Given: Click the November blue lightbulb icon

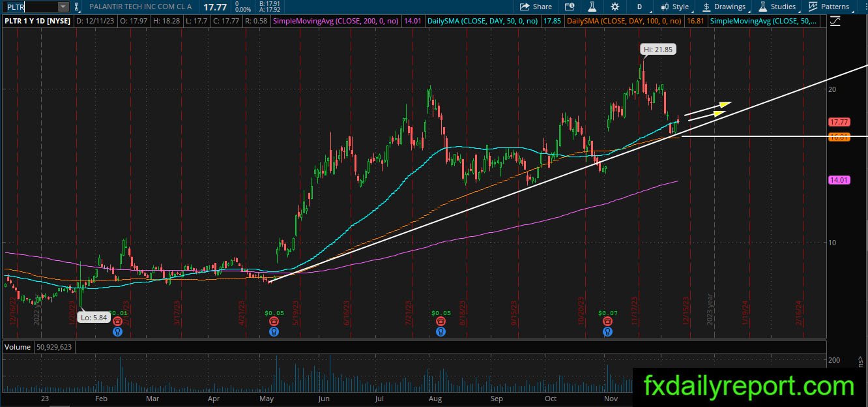Looking at the screenshot, I should [x=607, y=331].
